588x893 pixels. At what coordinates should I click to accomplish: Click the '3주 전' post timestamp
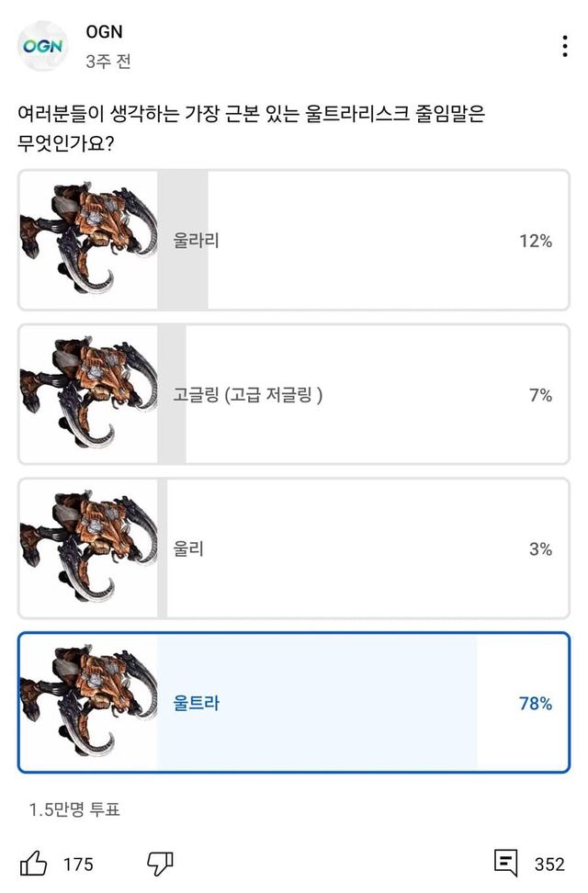click(108, 62)
